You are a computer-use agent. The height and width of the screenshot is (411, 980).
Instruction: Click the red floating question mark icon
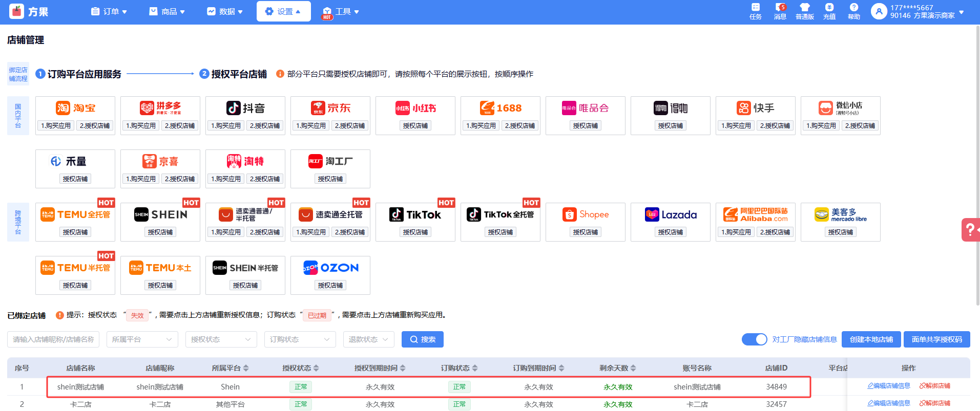(970, 230)
